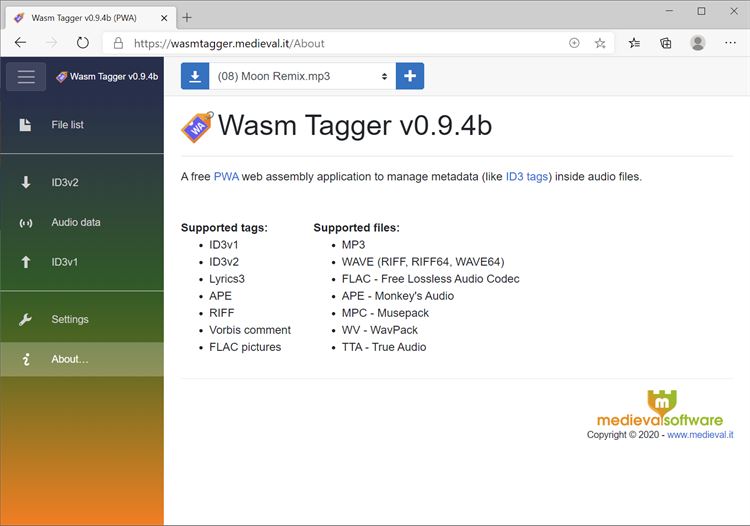Click the 'Supported tags:' heading
This screenshot has height=526, width=750.
click(224, 228)
